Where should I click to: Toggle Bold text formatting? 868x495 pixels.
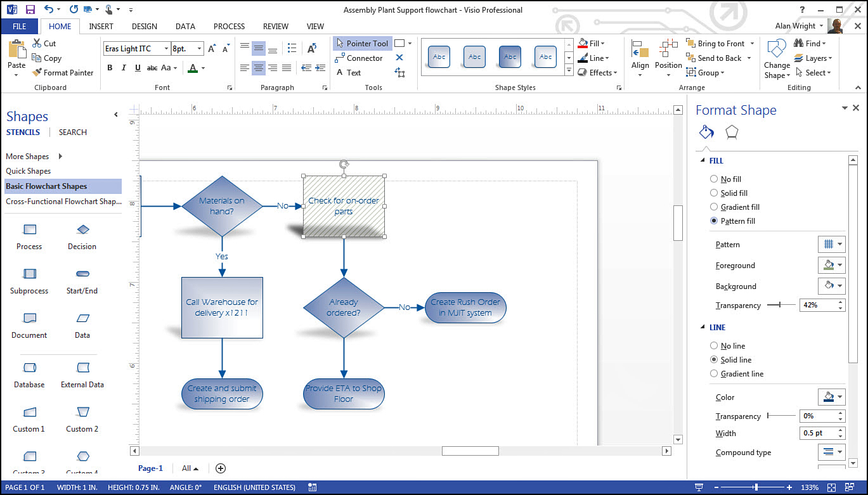[x=110, y=68]
